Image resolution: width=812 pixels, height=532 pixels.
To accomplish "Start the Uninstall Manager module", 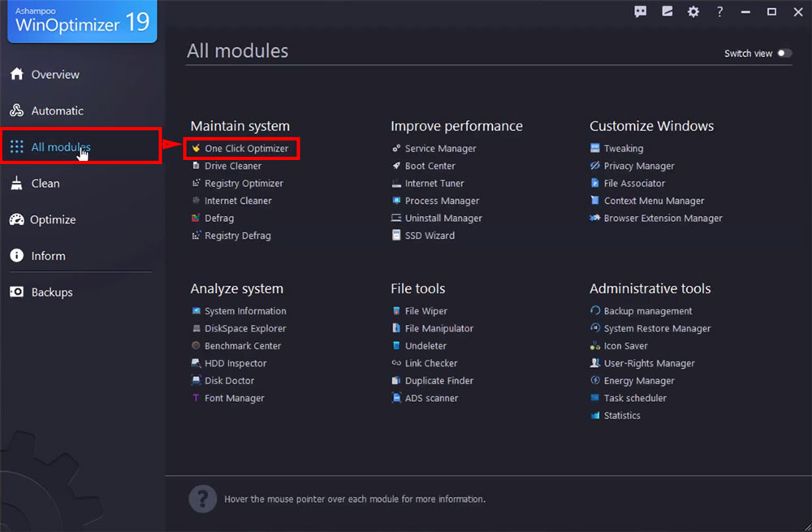I will tap(443, 218).
